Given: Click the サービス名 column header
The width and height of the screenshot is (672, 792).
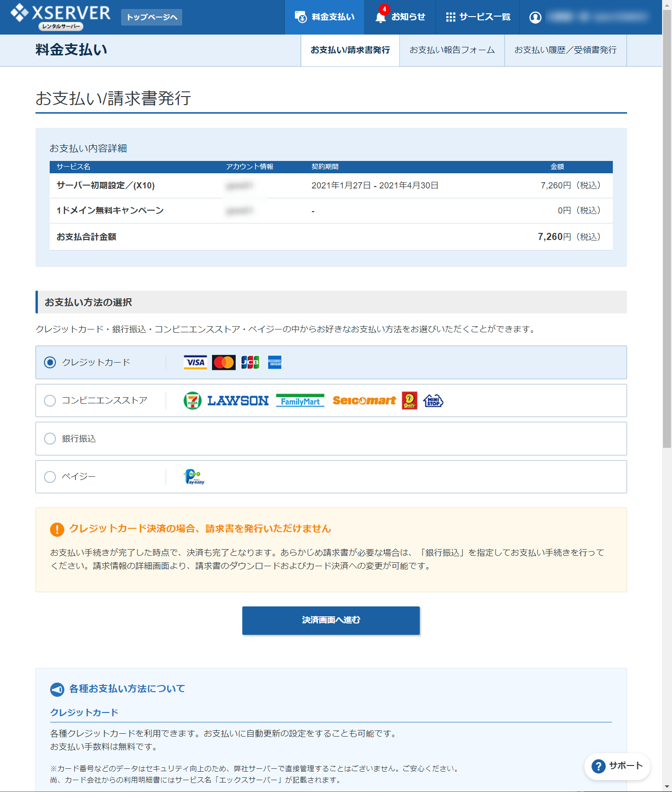Looking at the screenshot, I should coord(73,167).
